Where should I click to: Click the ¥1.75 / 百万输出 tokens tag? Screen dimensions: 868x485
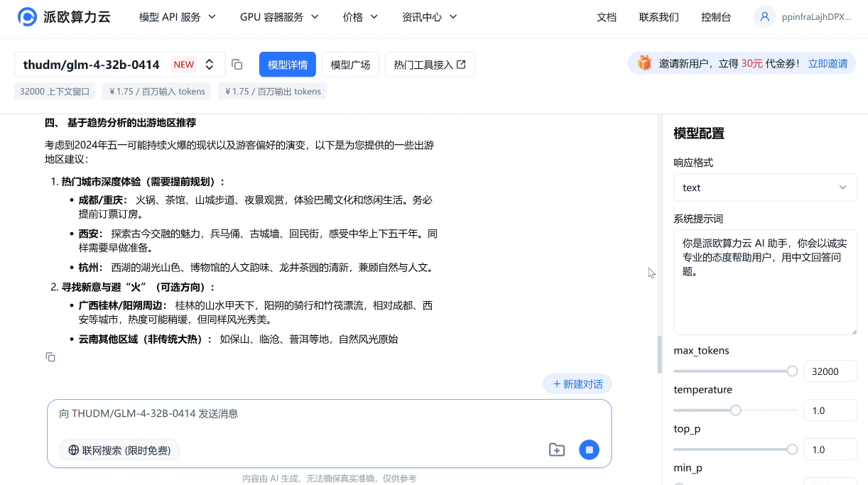(x=272, y=91)
